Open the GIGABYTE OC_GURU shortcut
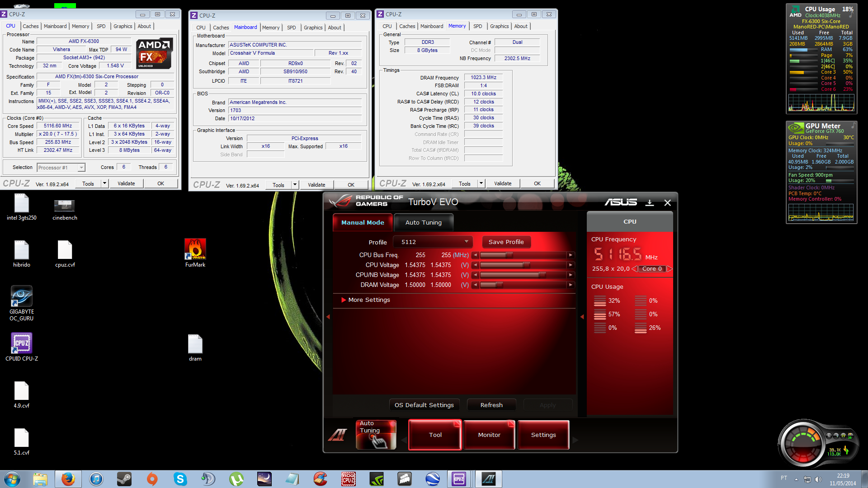This screenshot has height=488, width=868. pos(21,303)
